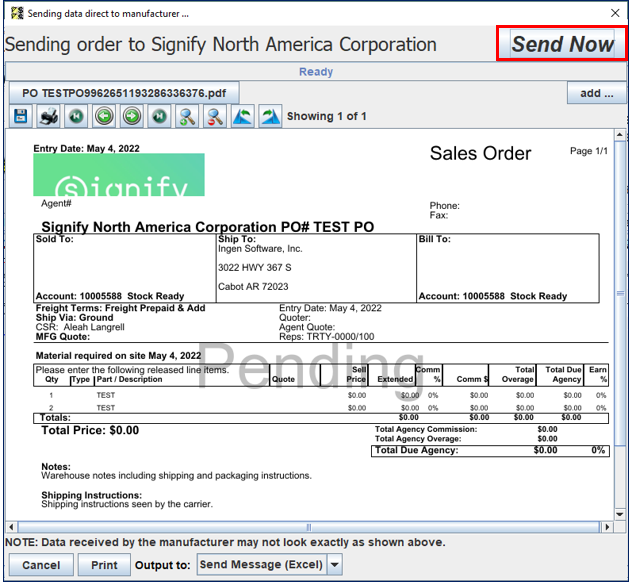
Task: Click the vertical scrollbar down arrow
Action: [x=620, y=514]
